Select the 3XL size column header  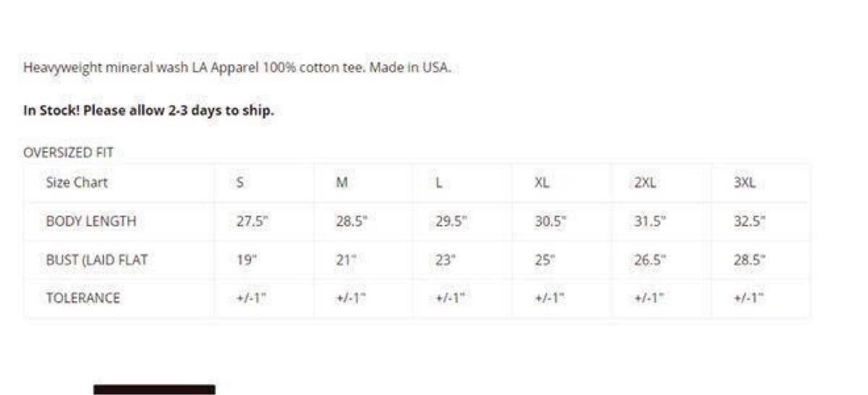coord(744,183)
